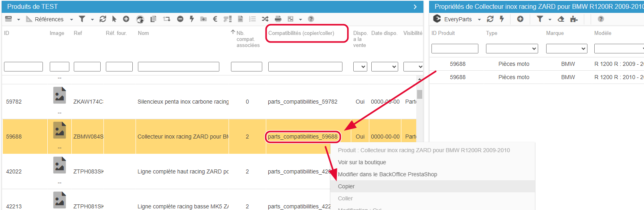Choose Copier from the context menu
Viewport: 644px width, 210px height.
click(346, 186)
